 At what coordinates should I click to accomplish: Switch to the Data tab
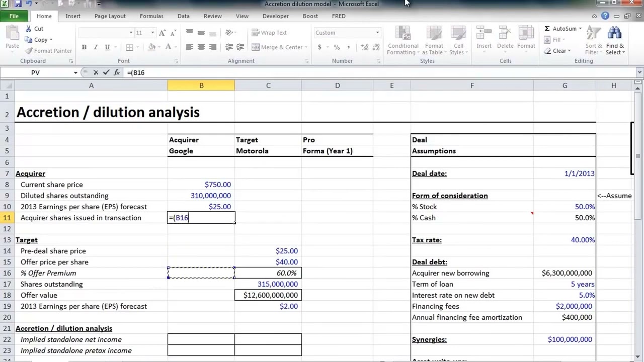point(184,16)
